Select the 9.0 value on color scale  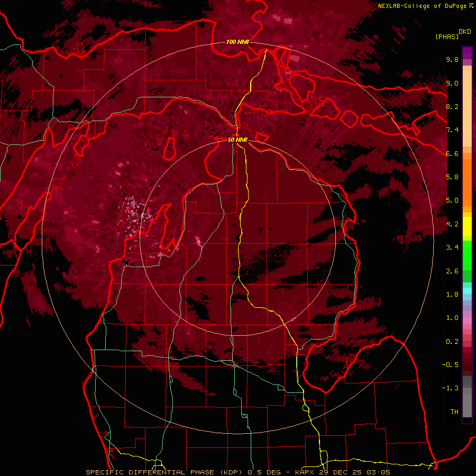pyautogui.click(x=452, y=83)
